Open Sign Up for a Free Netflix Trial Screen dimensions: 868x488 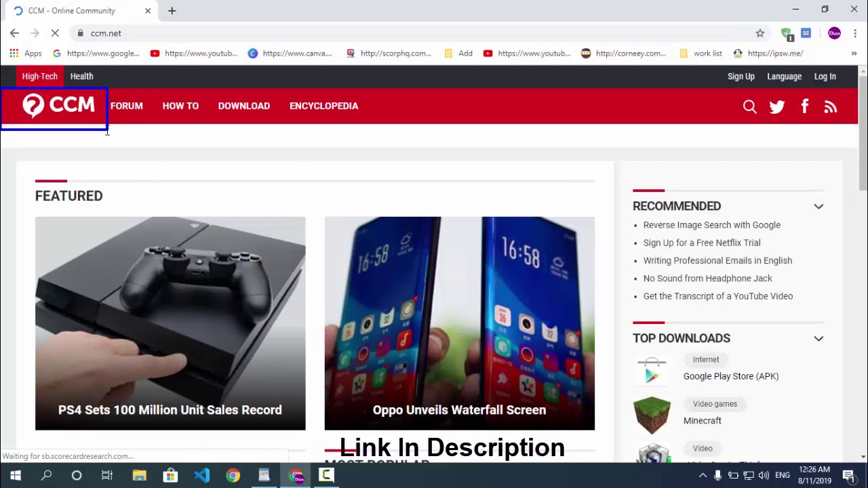pyautogui.click(x=702, y=243)
